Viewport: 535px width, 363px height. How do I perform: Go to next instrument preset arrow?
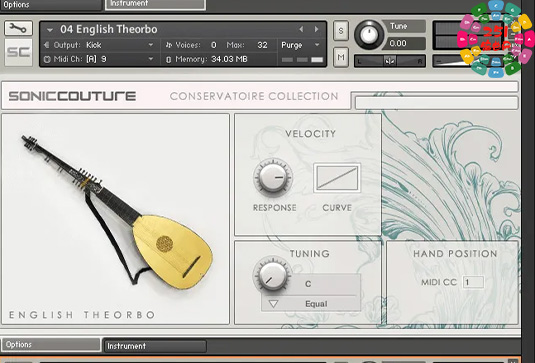[316, 29]
